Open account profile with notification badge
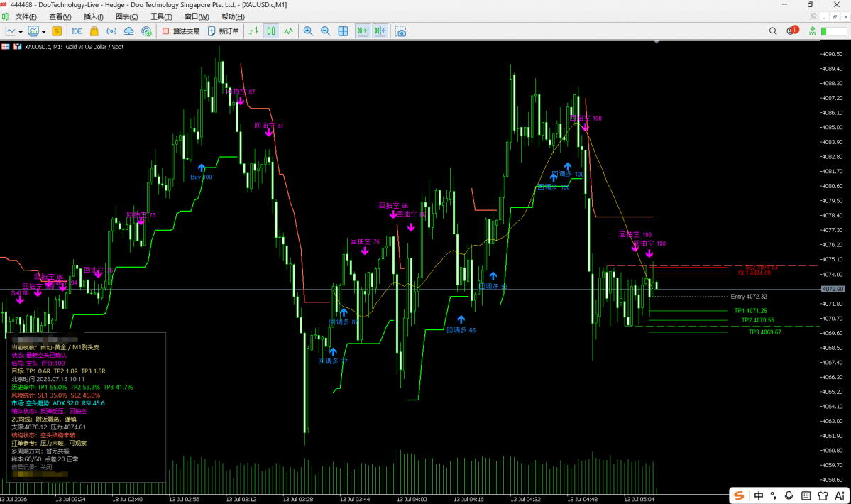 792,31
